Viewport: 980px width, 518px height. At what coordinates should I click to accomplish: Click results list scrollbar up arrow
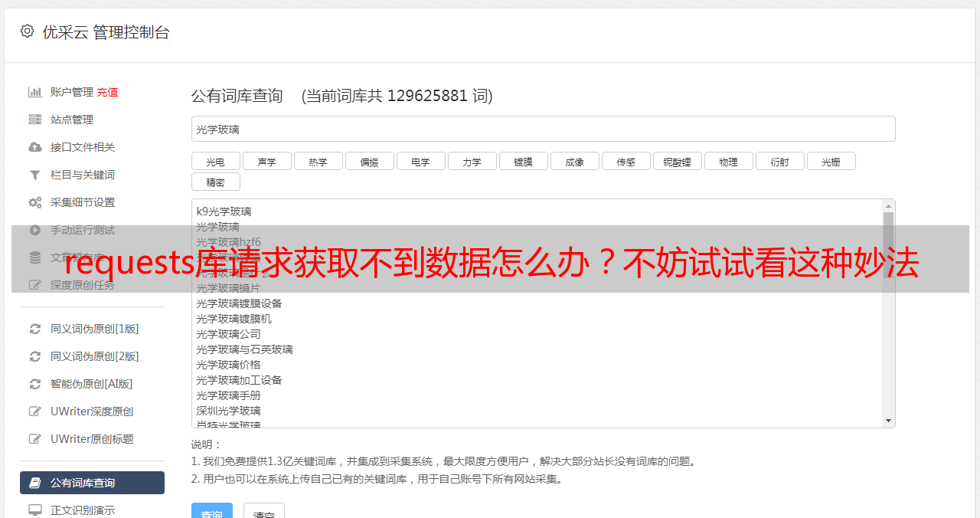[x=888, y=205]
